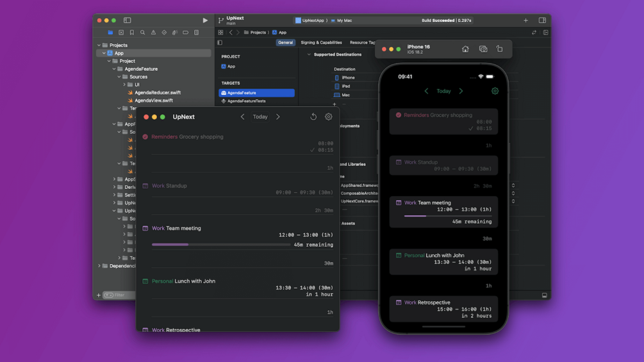Collapse the Sources folder chevron
The image size is (644, 362).
(x=119, y=77)
